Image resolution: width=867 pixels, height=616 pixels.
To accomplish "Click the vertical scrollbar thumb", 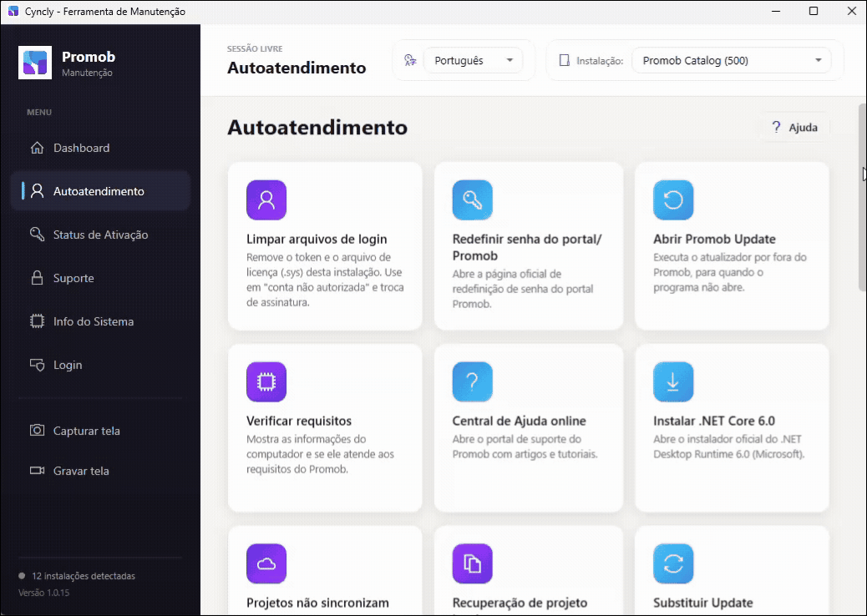I will [862, 197].
